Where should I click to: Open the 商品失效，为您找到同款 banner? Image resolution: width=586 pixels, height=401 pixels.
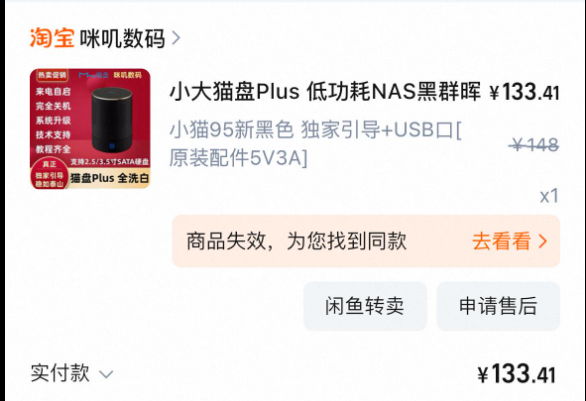[x=366, y=241]
